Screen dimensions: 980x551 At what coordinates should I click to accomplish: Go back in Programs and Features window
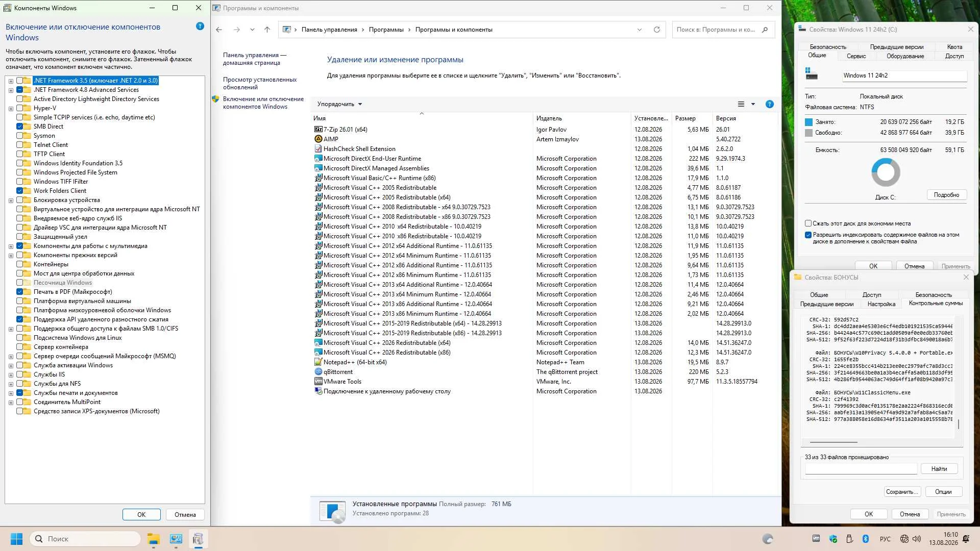(219, 30)
